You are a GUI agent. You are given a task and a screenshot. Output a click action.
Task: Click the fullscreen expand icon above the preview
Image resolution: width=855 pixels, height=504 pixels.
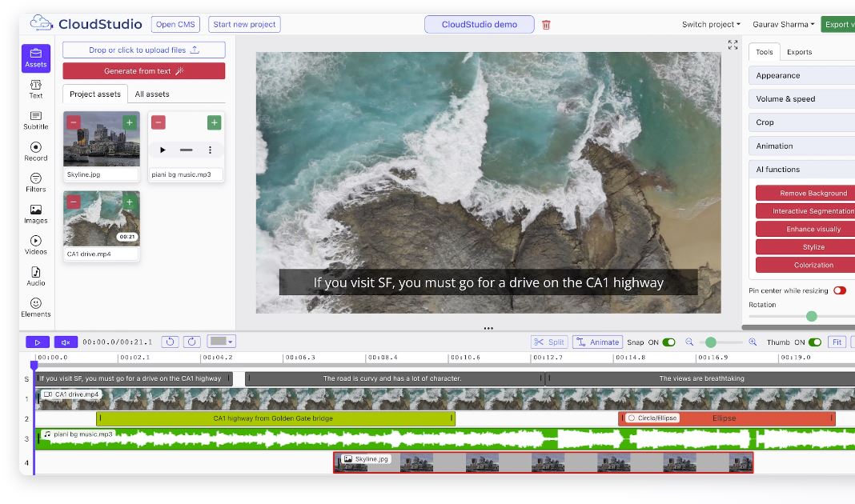point(733,46)
